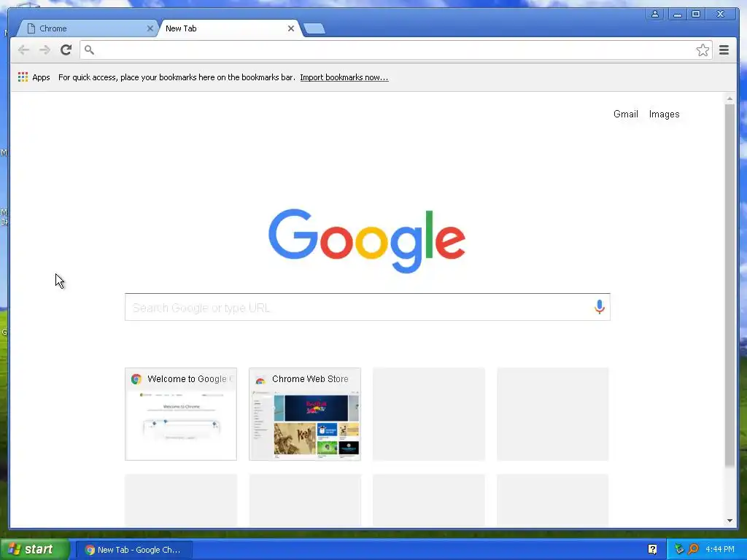
Task: Open the Chrome Web Store thumbnail
Action: coord(305,414)
